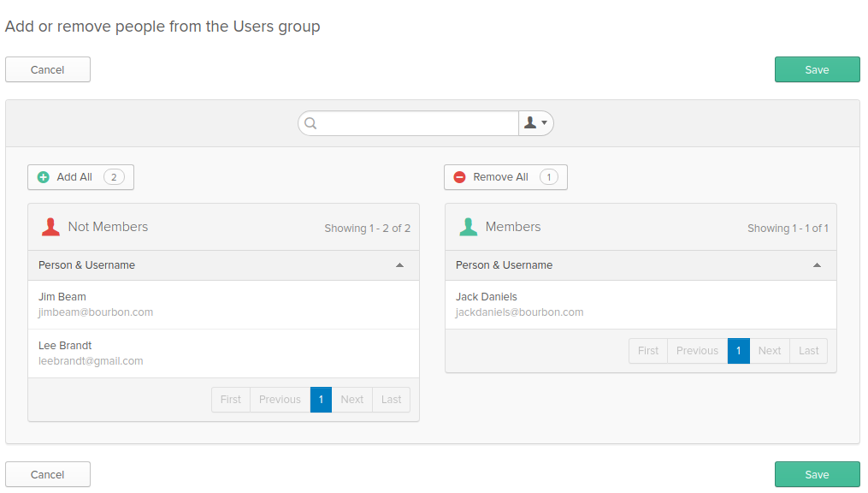The width and height of the screenshot is (868, 493).
Task: Focus the people search input field
Action: pos(419,123)
